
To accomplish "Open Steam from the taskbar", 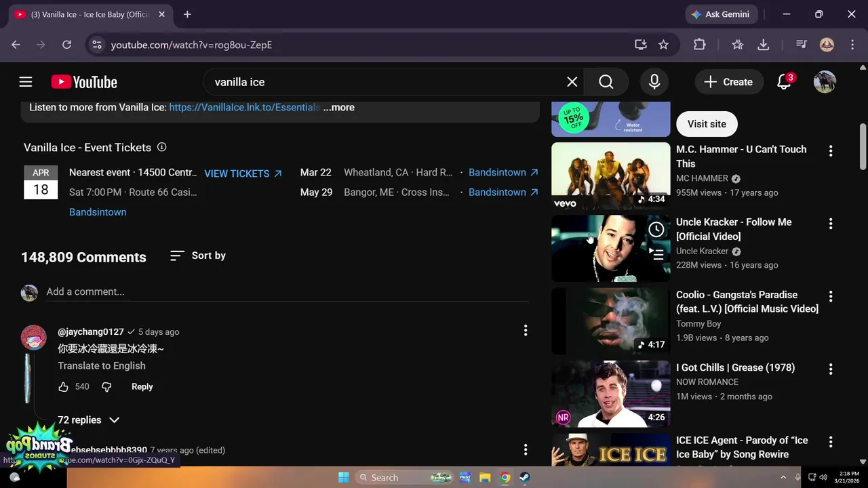I will [x=525, y=477].
